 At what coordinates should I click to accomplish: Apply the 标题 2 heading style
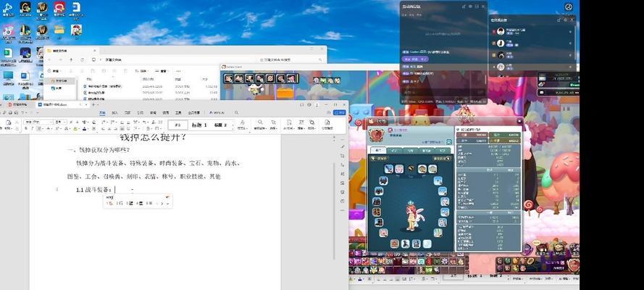(220, 125)
